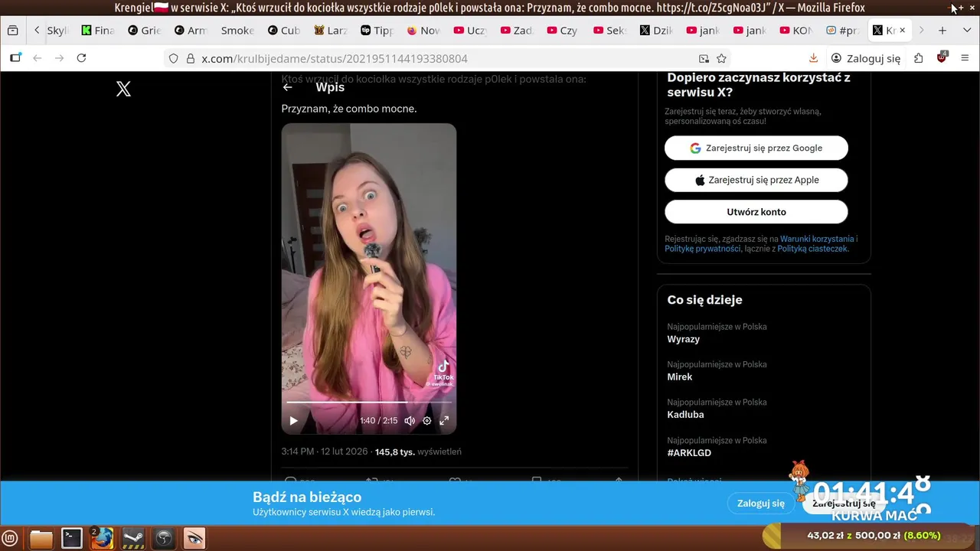This screenshot has height=551, width=980.
Task: Go back with the arrow beside Wpis
Action: pos(288,87)
